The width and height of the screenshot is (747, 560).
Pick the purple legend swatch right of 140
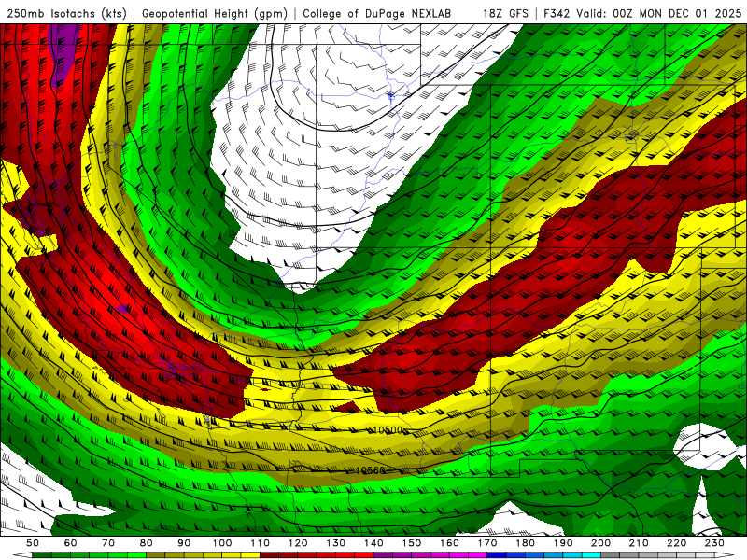383,555
